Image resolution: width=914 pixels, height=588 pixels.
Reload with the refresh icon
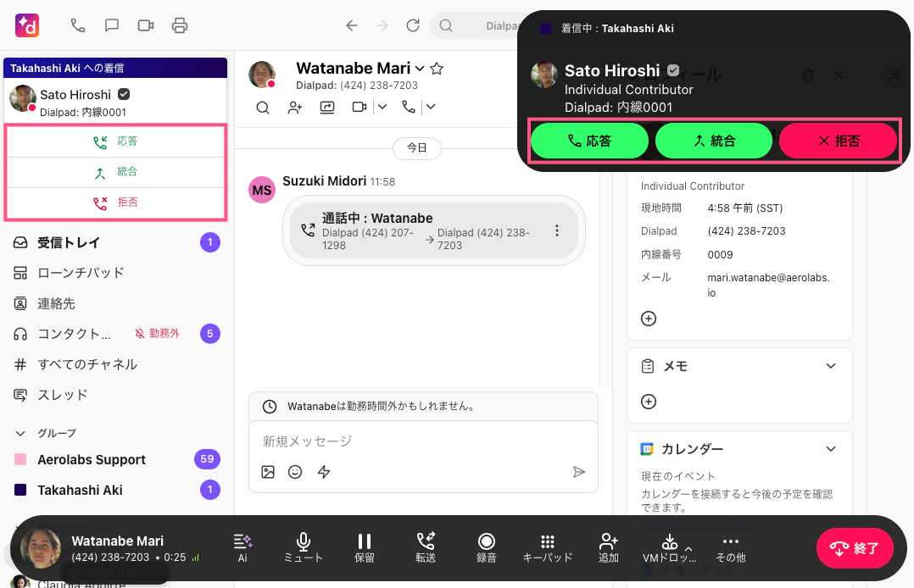[413, 25]
